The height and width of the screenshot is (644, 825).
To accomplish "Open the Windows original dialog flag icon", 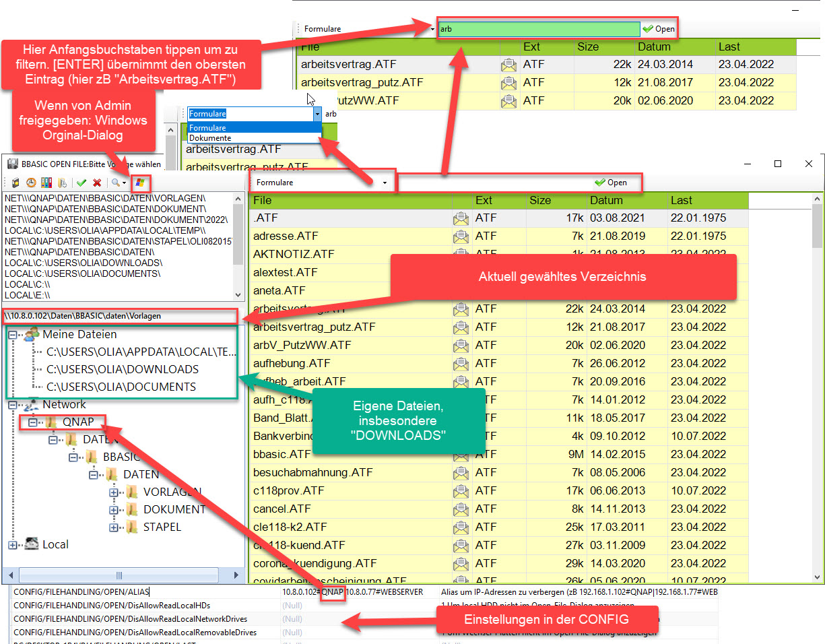I will tap(141, 183).
